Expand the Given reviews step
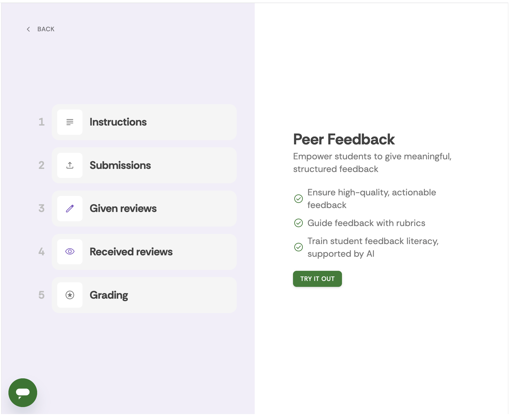 click(x=144, y=209)
